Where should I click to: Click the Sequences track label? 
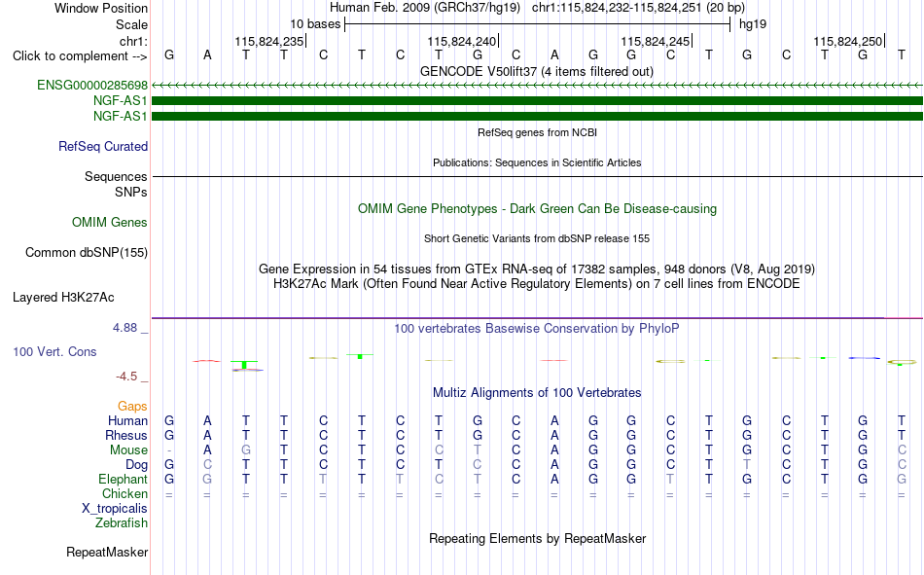tap(116, 176)
